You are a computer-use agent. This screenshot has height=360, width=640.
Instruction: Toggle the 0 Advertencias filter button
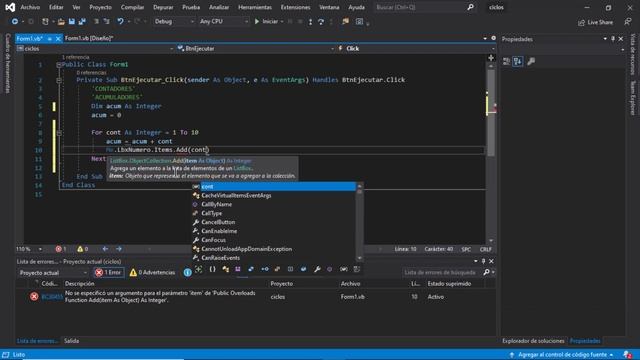[x=152, y=272]
